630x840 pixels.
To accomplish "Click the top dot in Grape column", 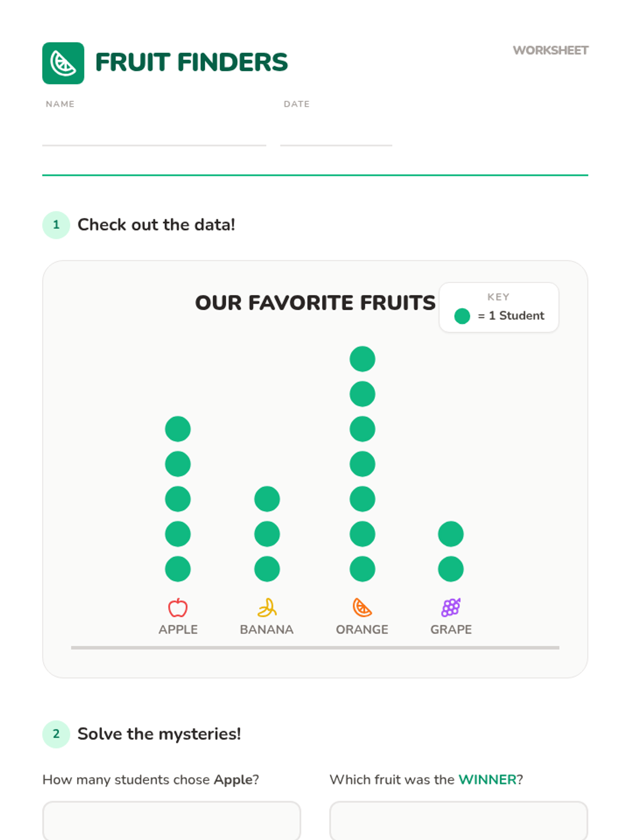I will coord(451,534).
